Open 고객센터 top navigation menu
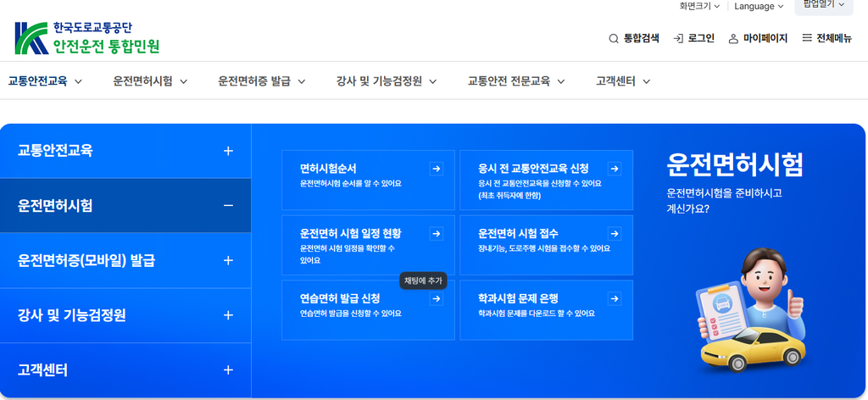The width and height of the screenshot is (868, 400). pyautogui.click(x=623, y=81)
